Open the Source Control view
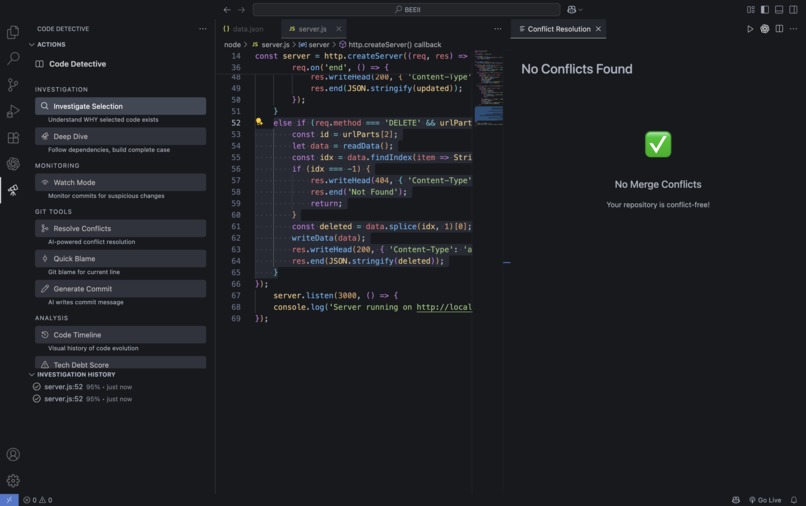Screen dimensions: 806x506 [13, 85]
